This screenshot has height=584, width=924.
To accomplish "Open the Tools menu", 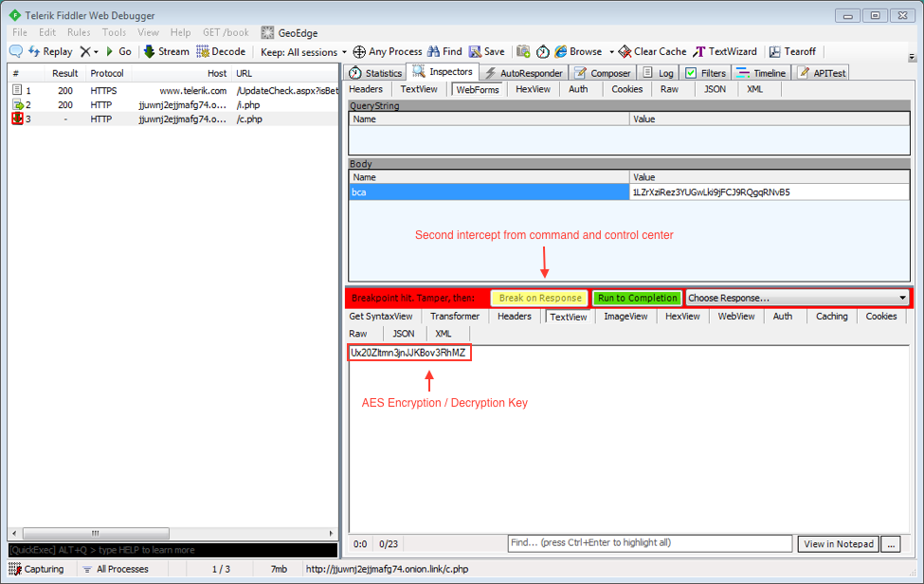I will 114,32.
